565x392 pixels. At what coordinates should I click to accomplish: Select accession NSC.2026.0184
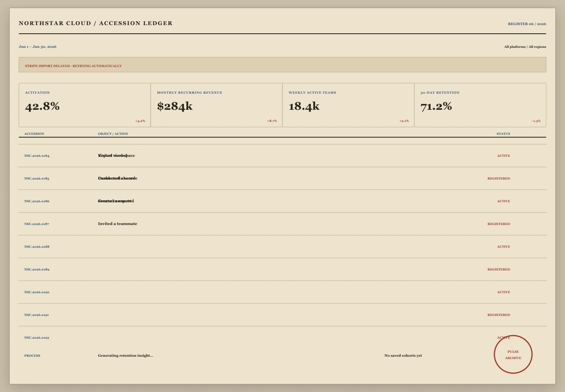(x=37, y=156)
